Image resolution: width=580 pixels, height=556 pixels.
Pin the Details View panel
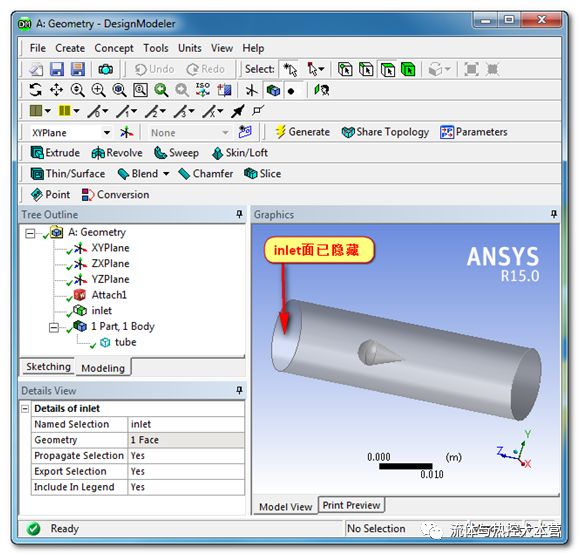(x=239, y=390)
